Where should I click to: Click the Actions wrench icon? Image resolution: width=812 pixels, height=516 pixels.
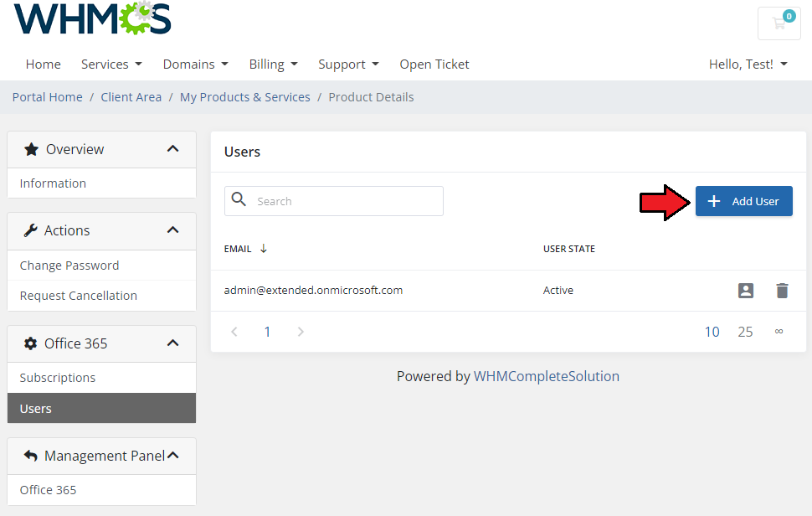point(30,230)
